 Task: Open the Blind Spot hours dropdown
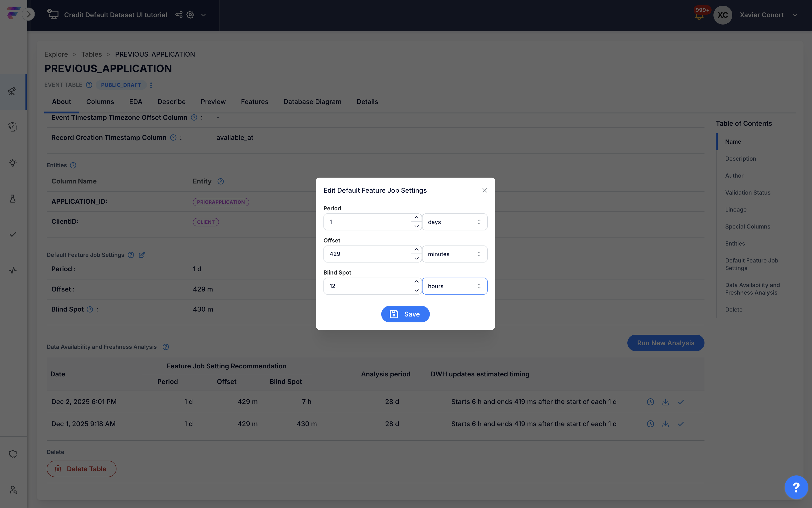click(454, 286)
